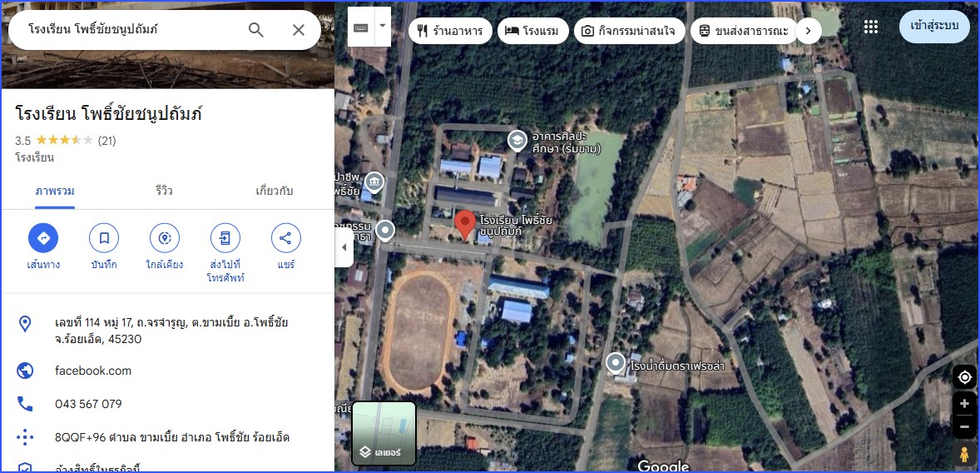Save the place with บันทึก icon

[104, 238]
